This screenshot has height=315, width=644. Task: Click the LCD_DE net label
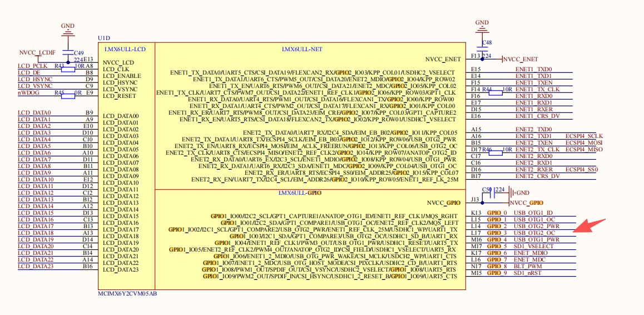click(29, 73)
